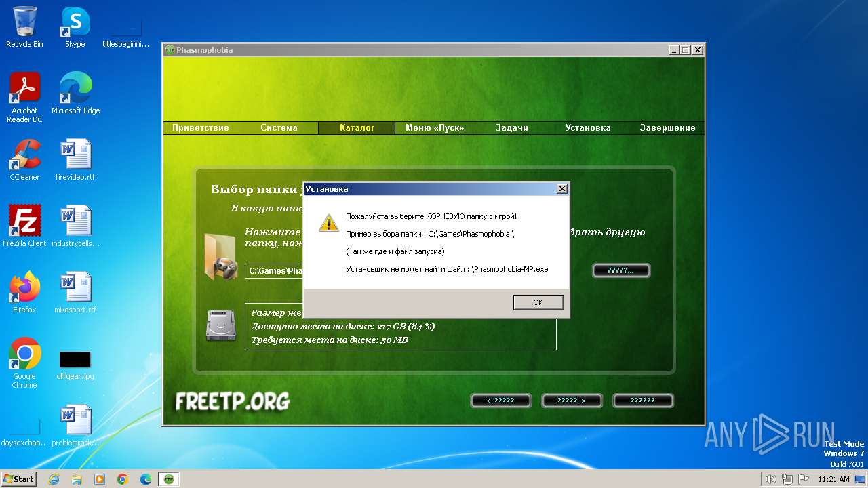Screen dimensions: 868x488
Task: Close the Phasmophobia installer window
Action: pyautogui.click(x=698, y=50)
